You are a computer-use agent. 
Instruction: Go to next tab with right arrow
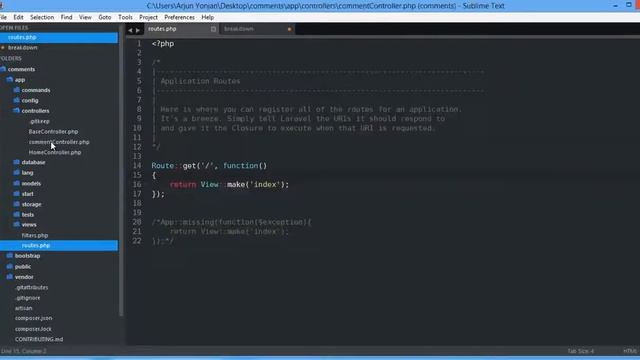click(x=138, y=30)
